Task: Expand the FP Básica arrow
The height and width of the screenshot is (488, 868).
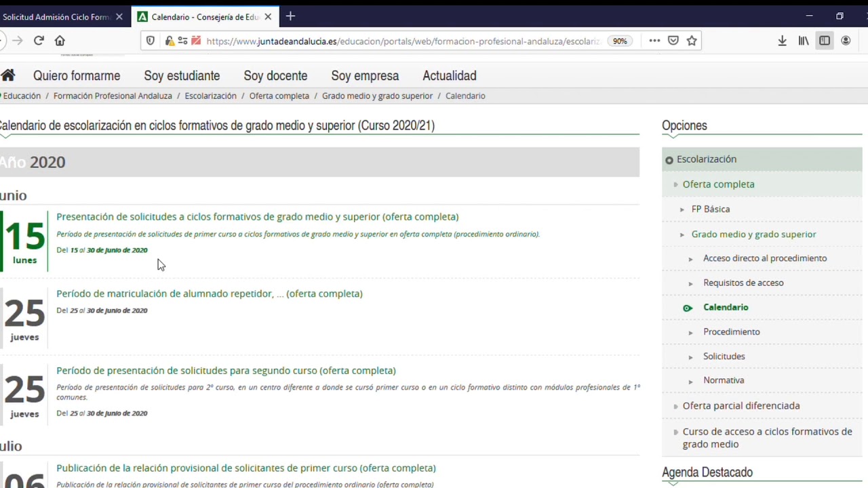Action: pos(682,209)
